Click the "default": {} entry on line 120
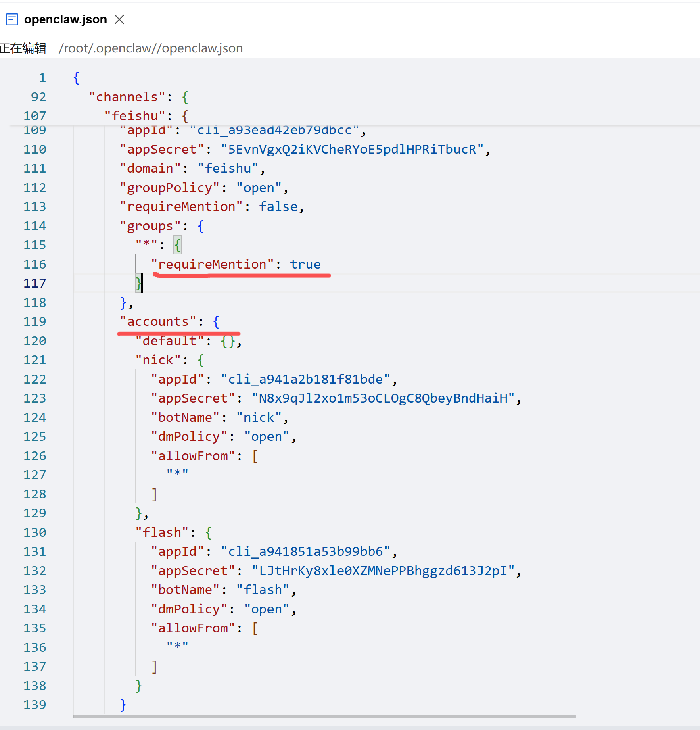The height and width of the screenshot is (730, 700). 188,341
